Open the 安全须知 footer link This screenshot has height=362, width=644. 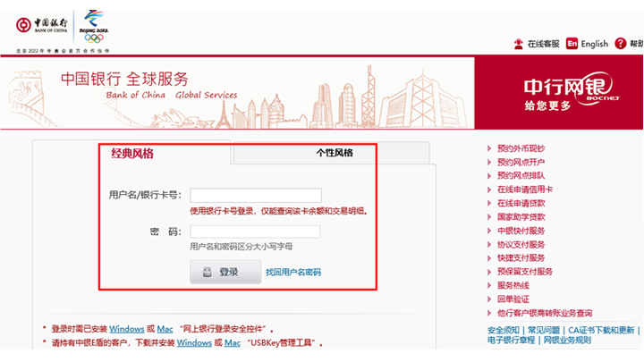click(504, 330)
